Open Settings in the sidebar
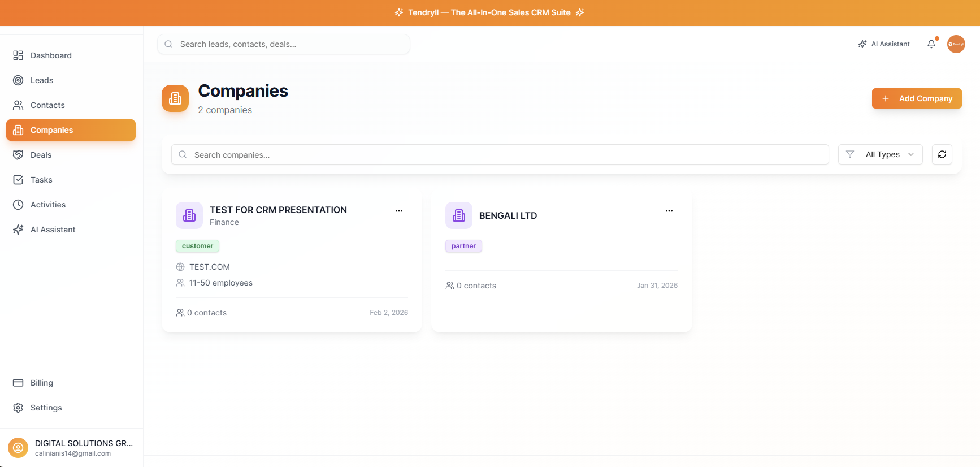 [46, 408]
